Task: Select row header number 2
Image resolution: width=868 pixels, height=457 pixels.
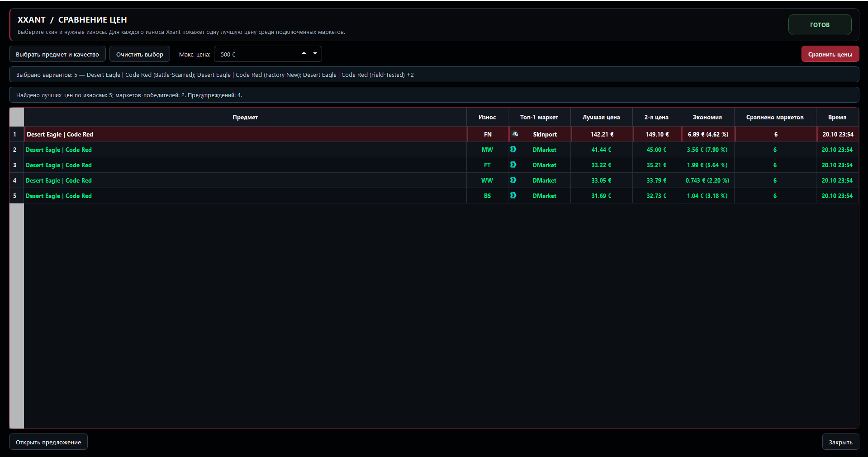Action: pos(16,150)
